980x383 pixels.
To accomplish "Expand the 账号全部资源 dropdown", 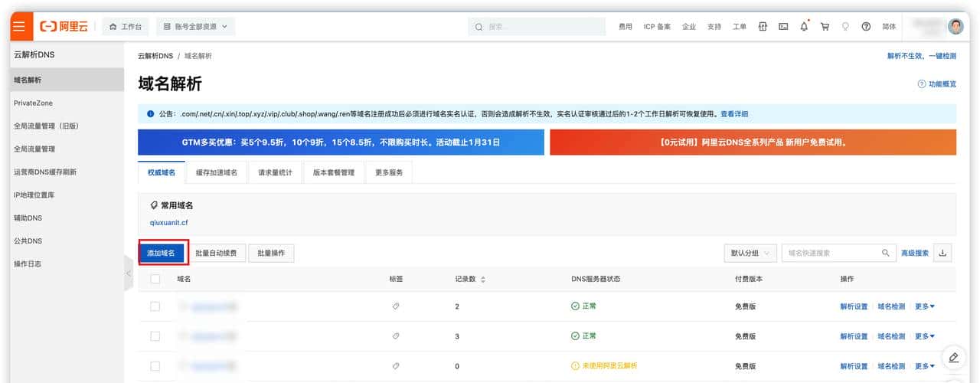I will click(x=195, y=27).
